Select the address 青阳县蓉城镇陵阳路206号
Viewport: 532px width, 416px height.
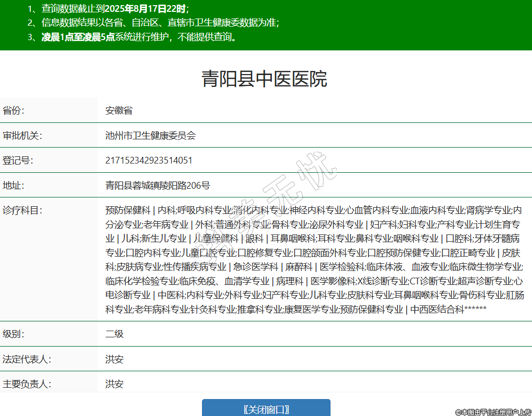(158, 186)
